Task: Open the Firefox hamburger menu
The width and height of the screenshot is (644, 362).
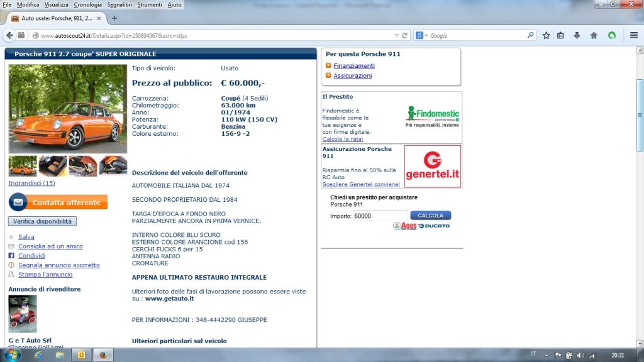Action: click(x=634, y=36)
